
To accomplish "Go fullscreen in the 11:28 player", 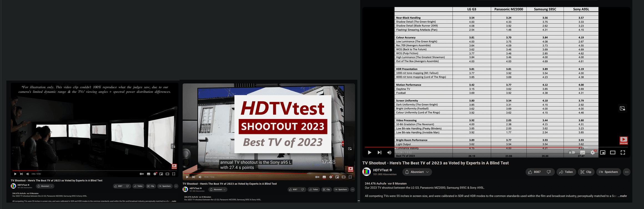I will pyautogui.click(x=623, y=153).
